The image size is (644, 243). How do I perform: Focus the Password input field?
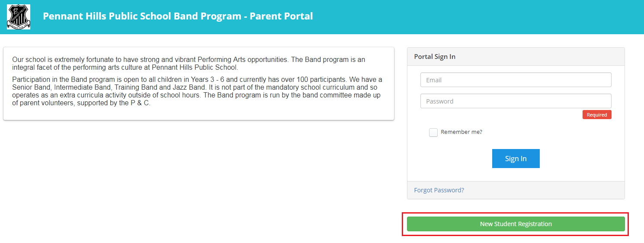point(516,101)
